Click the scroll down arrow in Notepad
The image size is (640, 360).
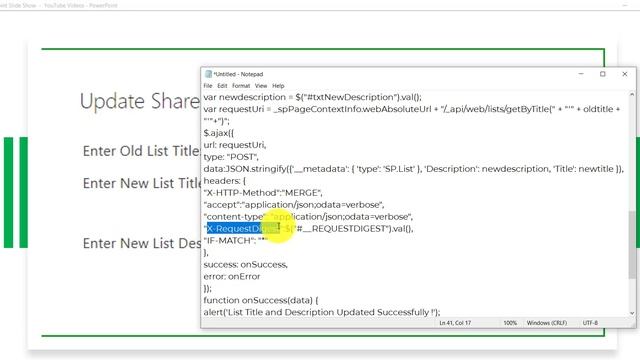(x=632, y=313)
